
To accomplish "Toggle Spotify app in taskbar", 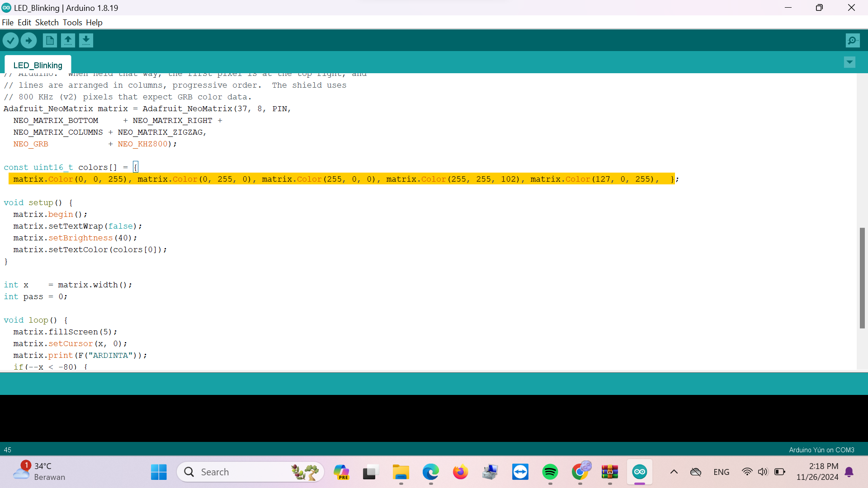I will (550, 471).
